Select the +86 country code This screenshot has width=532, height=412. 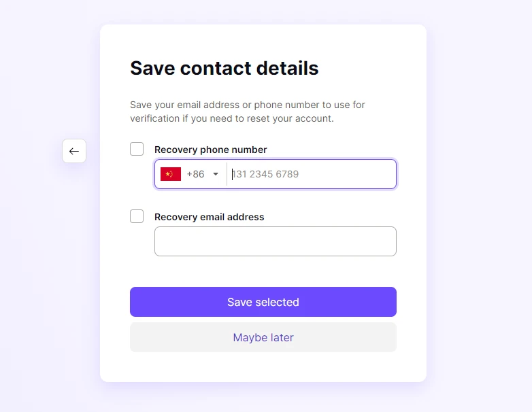tap(195, 174)
